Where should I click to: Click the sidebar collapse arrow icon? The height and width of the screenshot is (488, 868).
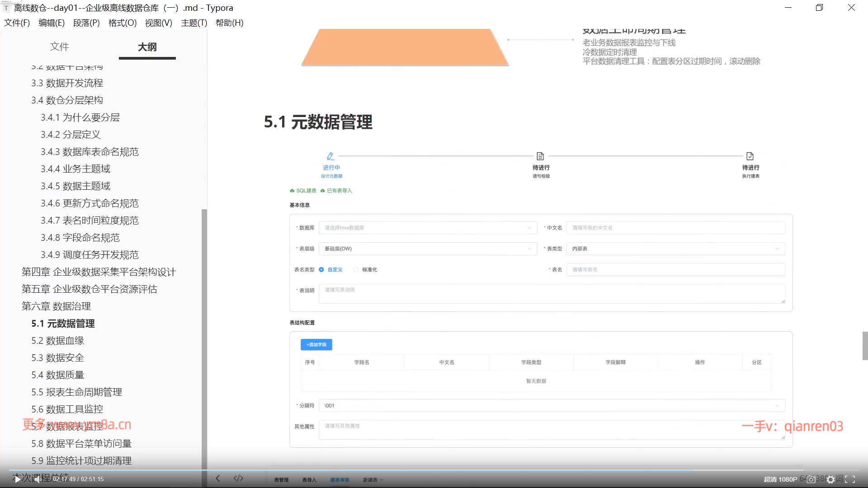[x=218, y=478]
